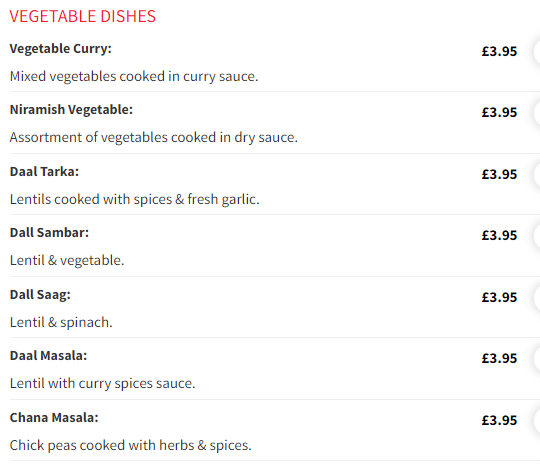Select the Niramish Vegetable item title
This screenshot has width=540, height=464.
coord(71,110)
